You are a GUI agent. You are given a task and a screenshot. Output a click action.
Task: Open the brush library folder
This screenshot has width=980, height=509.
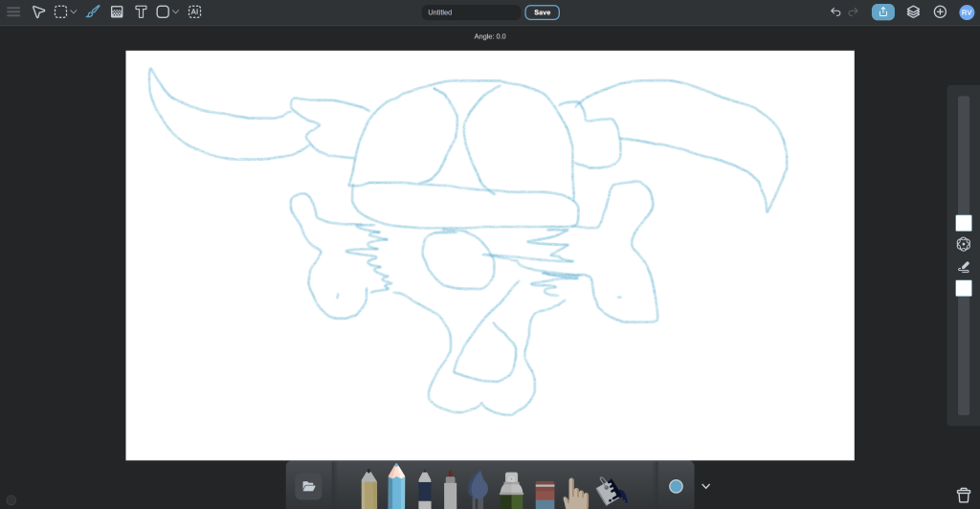click(x=308, y=487)
